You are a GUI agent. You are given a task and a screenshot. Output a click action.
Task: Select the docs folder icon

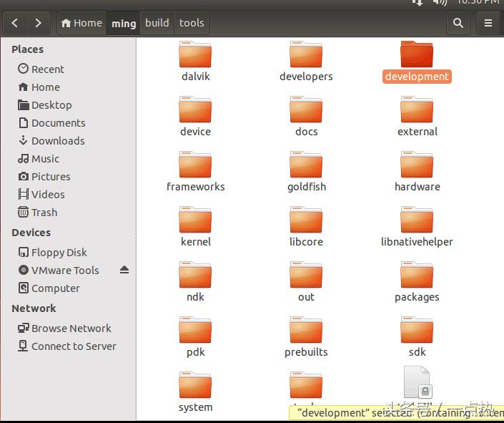click(306, 109)
